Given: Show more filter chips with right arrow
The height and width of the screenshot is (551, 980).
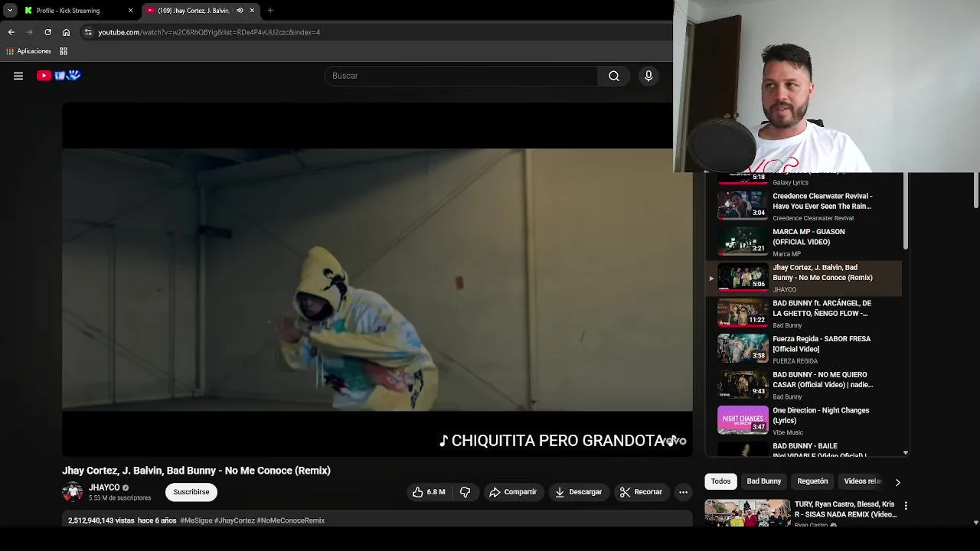Looking at the screenshot, I should (897, 482).
